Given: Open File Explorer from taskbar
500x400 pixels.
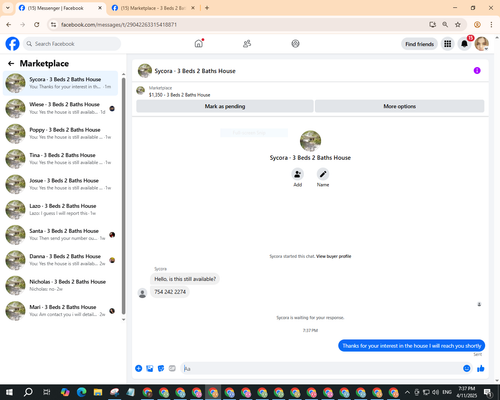Looking at the screenshot, I should 98,392.
